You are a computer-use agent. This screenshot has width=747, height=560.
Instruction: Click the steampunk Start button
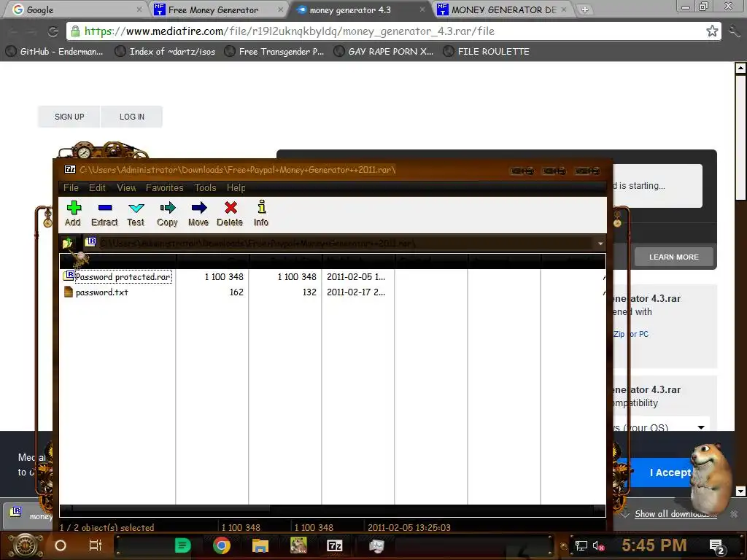[x=26, y=545]
